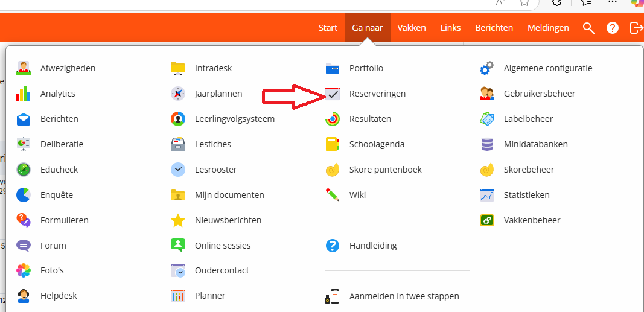Screen dimensions: 644x312
Task: Click the Afwezigheden icon
Action: pos(24,68)
